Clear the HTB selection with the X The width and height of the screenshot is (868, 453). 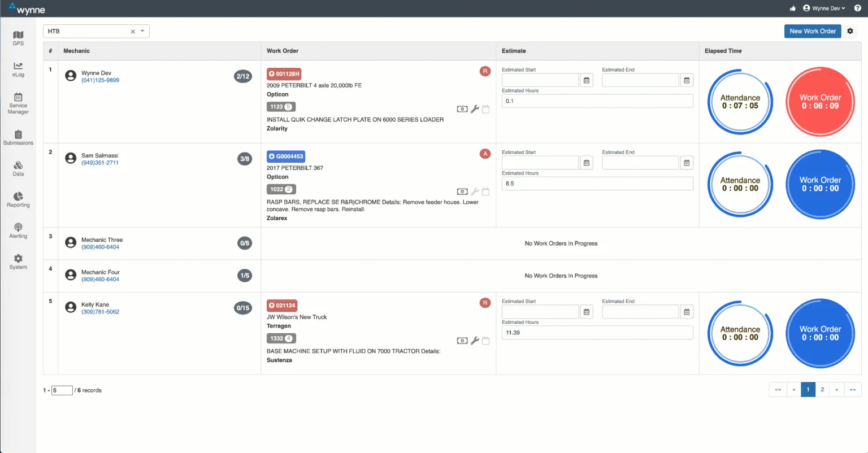pyautogui.click(x=133, y=32)
